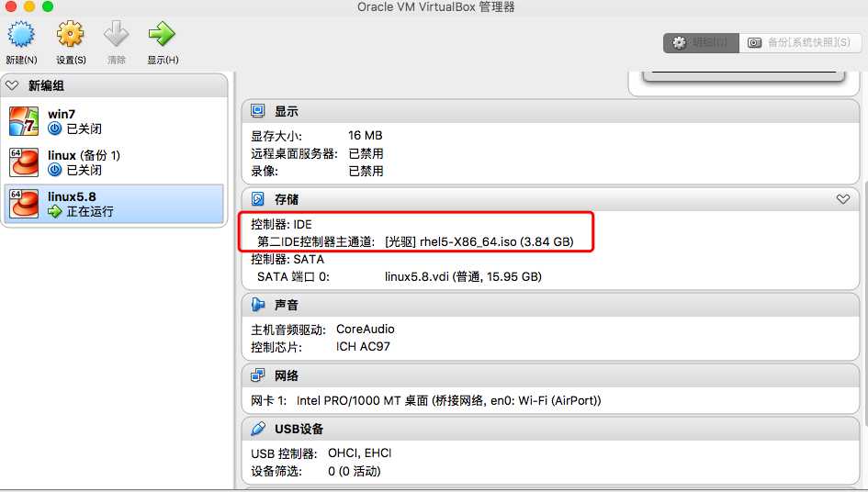Click the Storage (存储) section disk icon
Viewport: 868px width, 492px height.
click(258, 199)
